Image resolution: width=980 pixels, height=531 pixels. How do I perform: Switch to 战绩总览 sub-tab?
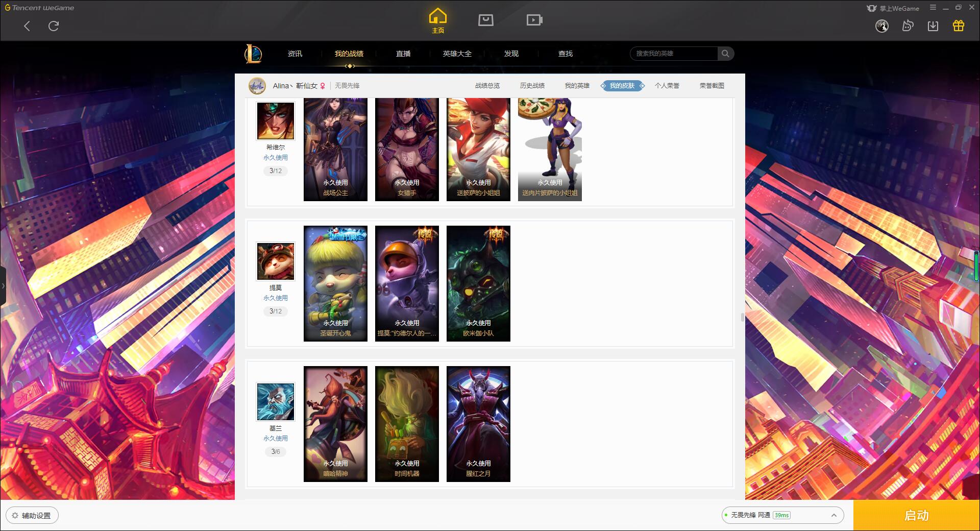point(487,86)
